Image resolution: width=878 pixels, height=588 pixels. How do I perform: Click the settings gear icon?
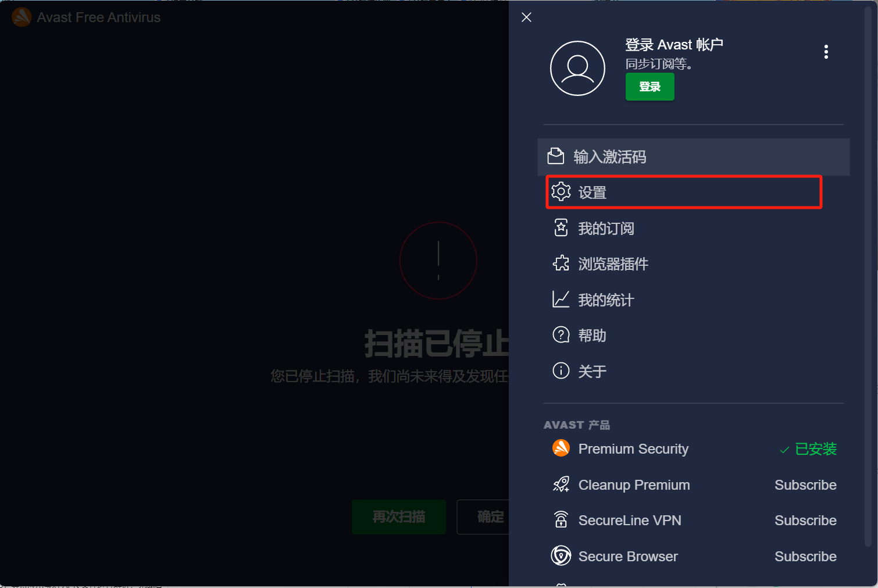[x=561, y=191]
